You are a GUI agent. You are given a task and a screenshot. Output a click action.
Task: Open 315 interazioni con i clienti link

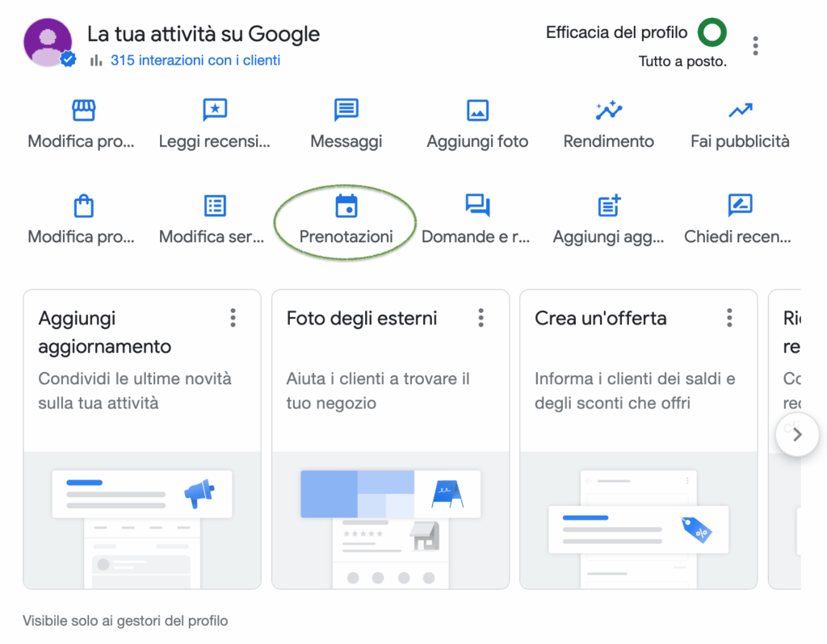(x=195, y=61)
